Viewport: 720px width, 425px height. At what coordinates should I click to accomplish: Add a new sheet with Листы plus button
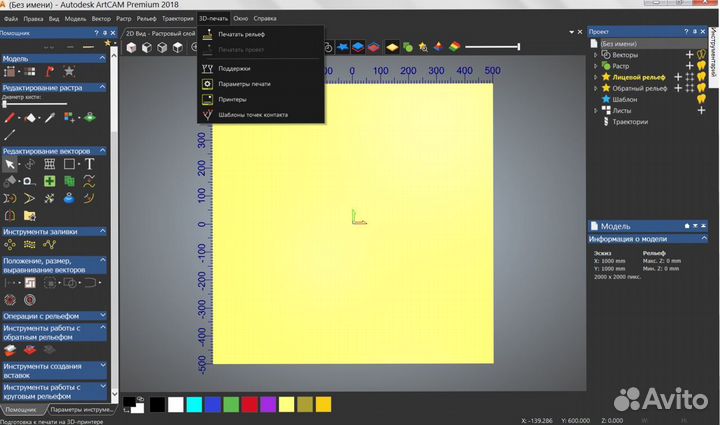pyautogui.click(x=701, y=111)
